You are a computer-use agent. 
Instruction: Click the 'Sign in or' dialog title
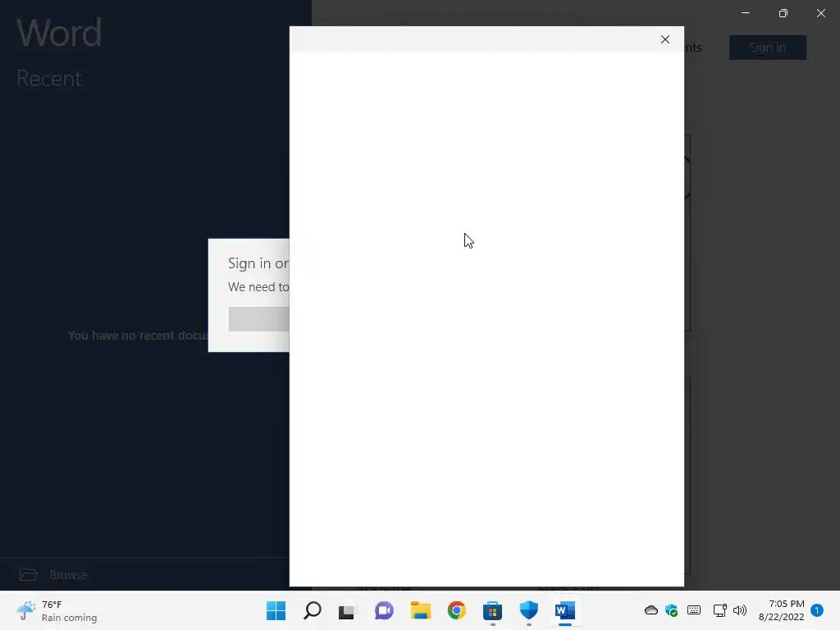click(258, 263)
